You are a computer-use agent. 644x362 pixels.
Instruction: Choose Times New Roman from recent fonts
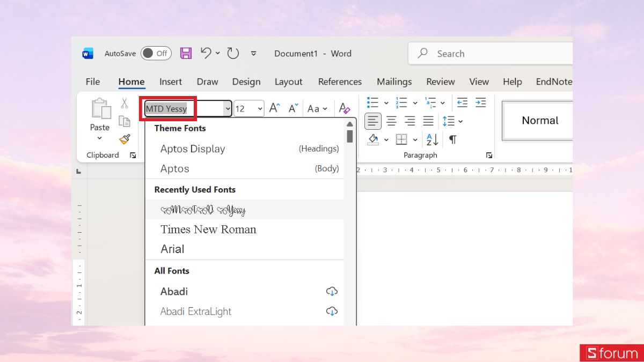point(208,230)
